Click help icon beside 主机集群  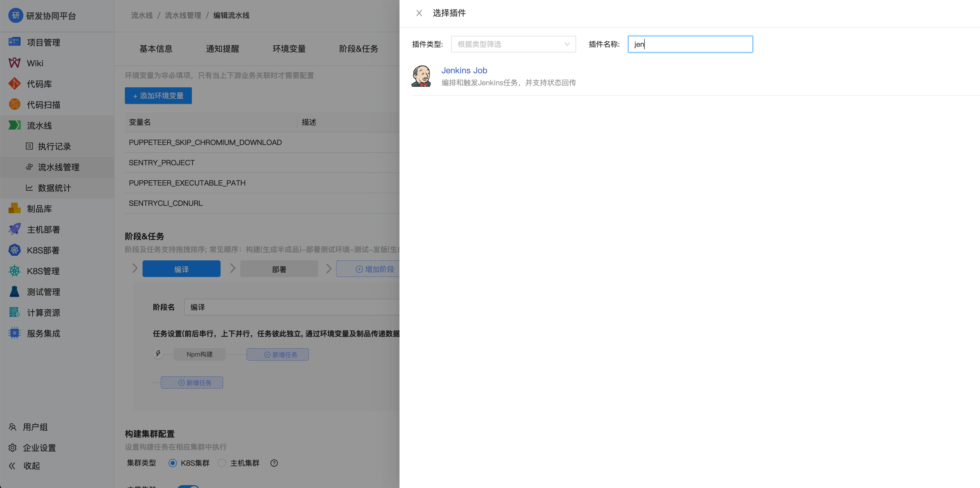point(274,463)
